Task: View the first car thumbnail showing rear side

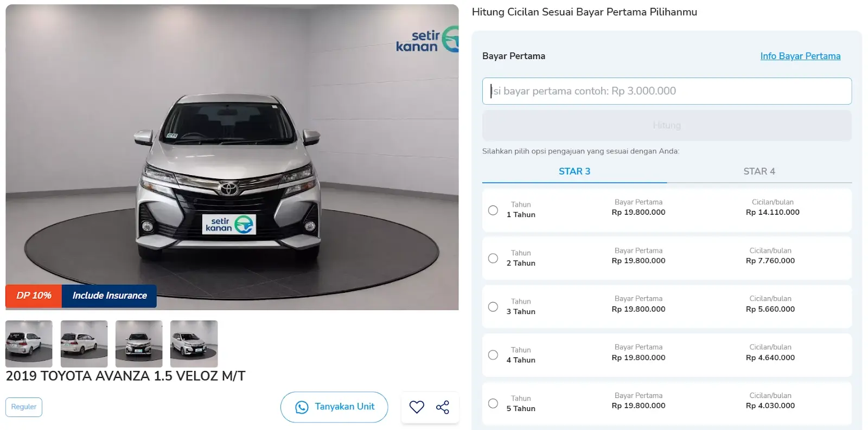Action: point(29,344)
